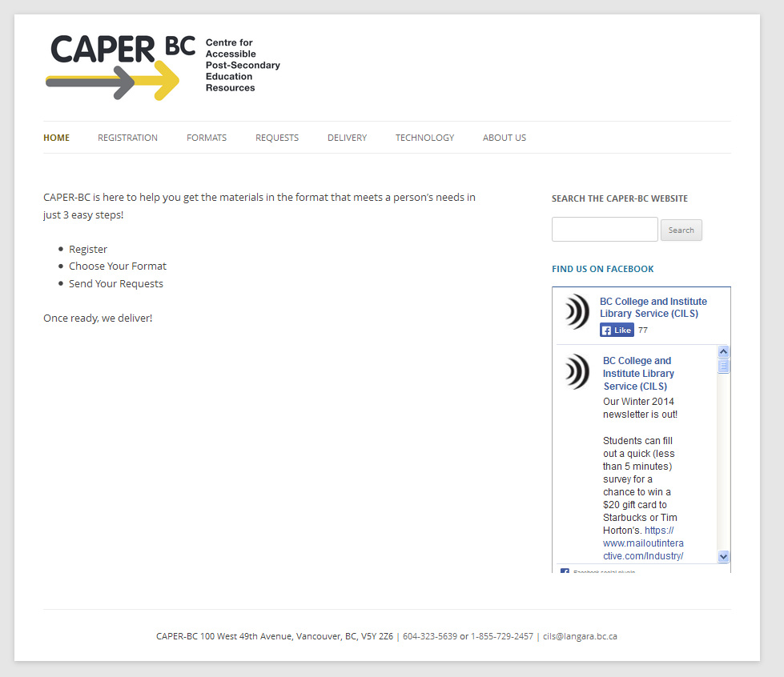Click the Centre for Accessible Post-Secondary Education tagline
The image size is (784, 677).
(x=243, y=65)
